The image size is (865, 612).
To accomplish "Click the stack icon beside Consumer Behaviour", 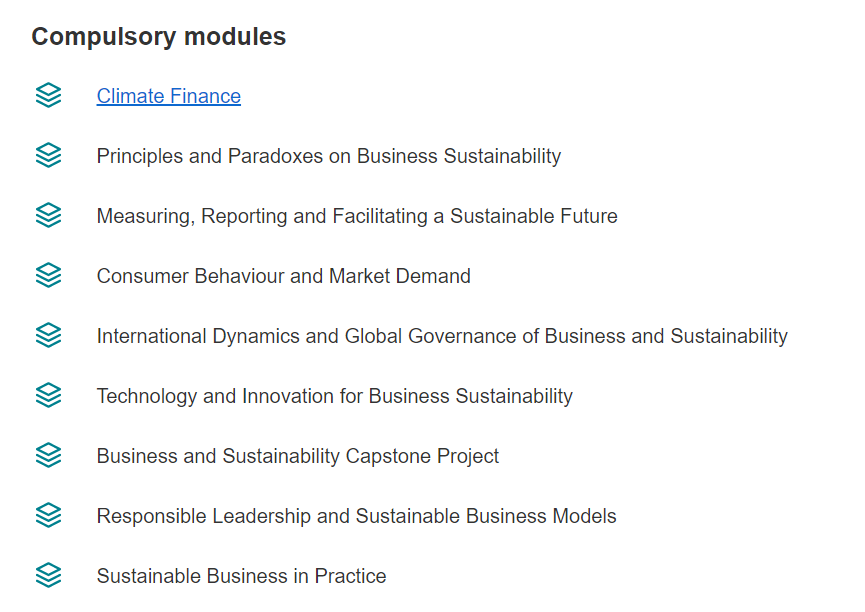I will pos(48,276).
